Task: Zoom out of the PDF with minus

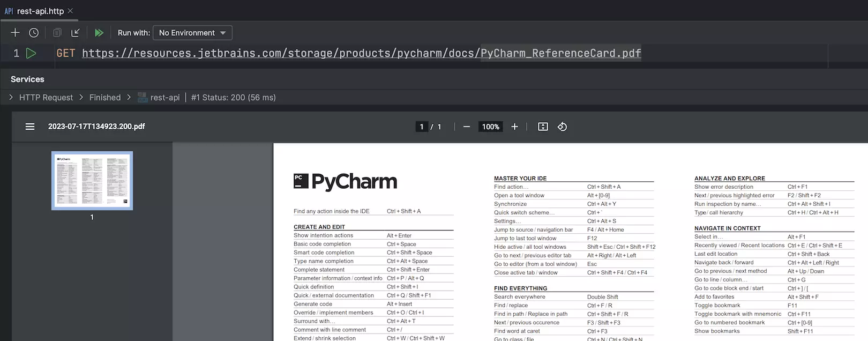Action: click(467, 127)
